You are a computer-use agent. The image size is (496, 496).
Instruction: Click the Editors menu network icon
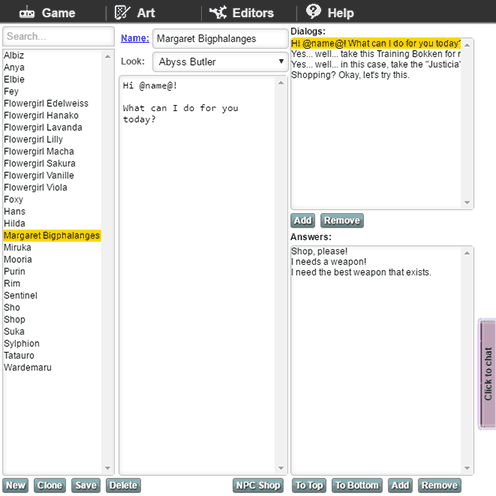pyautogui.click(x=218, y=12)
